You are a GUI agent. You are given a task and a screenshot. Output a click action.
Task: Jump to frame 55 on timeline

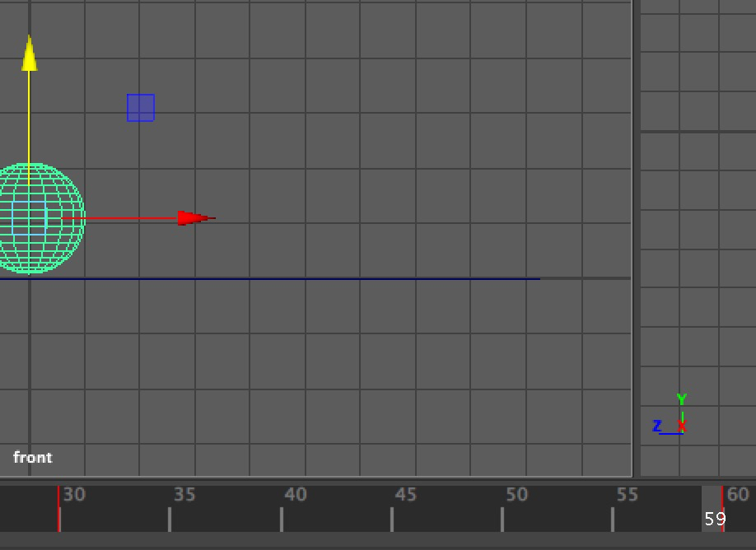point(628,494)
